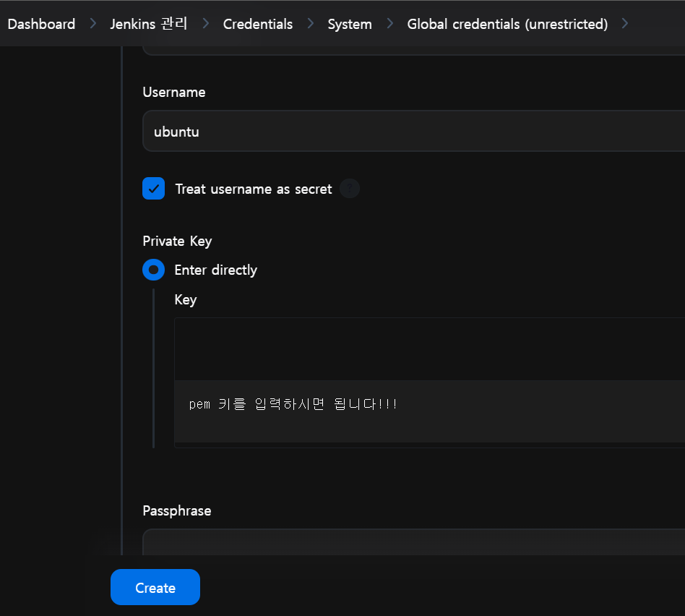Select the Enter directly radio button
The width and height of the screenshot is (685, 616).
tap(153, 270)
